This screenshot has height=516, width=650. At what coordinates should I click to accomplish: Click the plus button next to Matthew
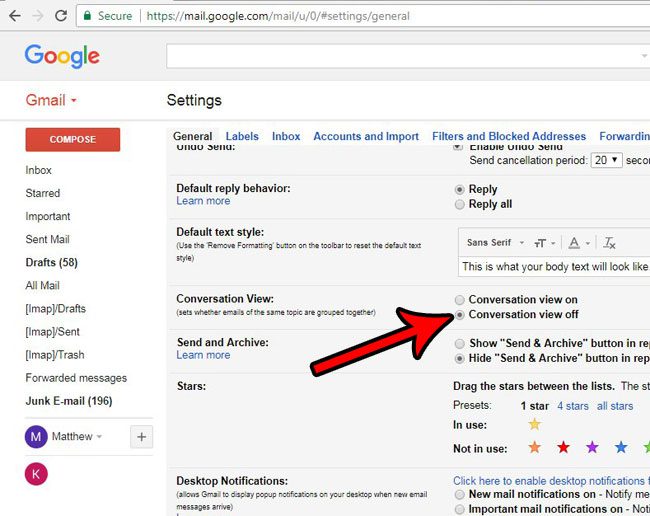coord(141,436)
